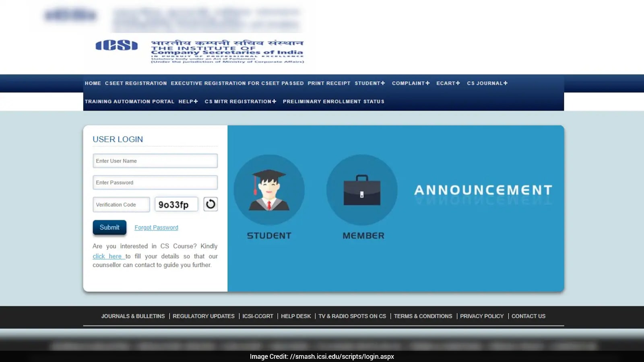The image size is (644, 362).
Task: Expand the Complaint menu
Action: click(x=411, y=83)
